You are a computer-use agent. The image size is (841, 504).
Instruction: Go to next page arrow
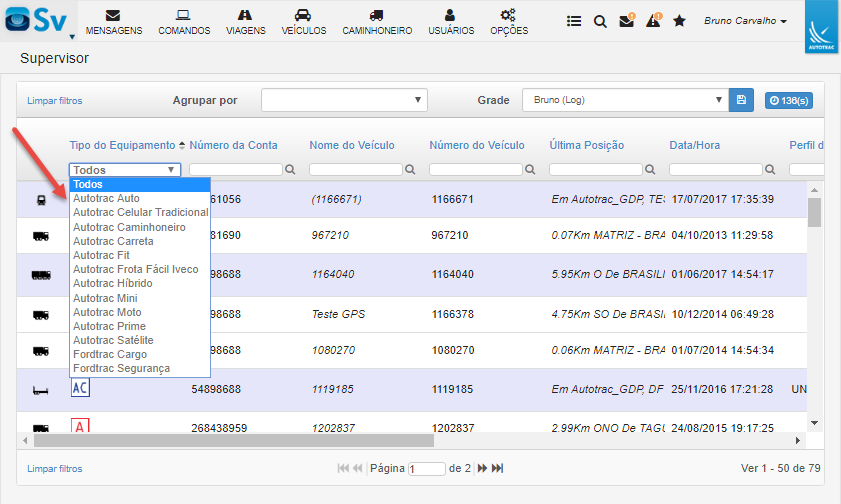[482, 468]
